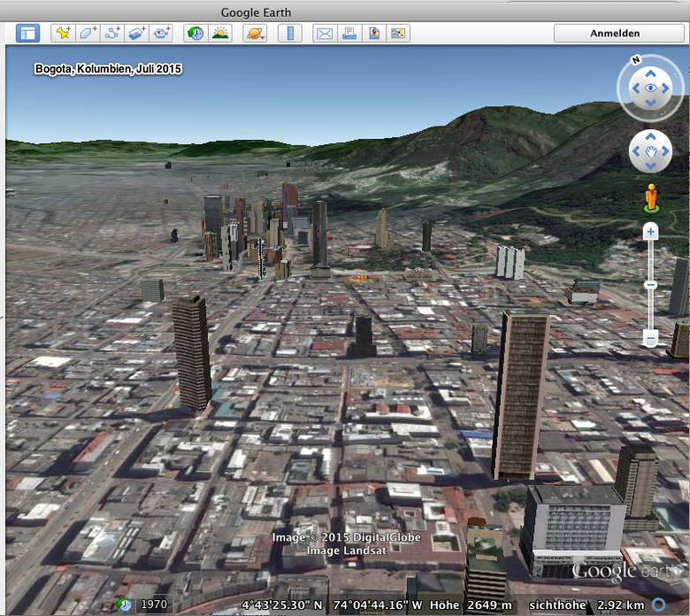690x616 pixels.
Task: Click the sichthöhe 2.92 km readout
Action: click(x=586, y=605)
